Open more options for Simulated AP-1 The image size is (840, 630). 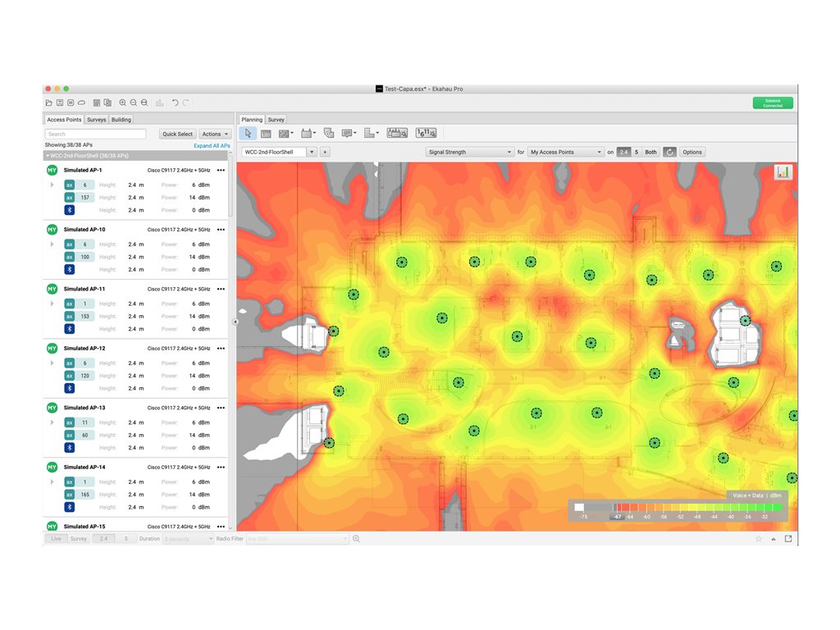[221, 171]
